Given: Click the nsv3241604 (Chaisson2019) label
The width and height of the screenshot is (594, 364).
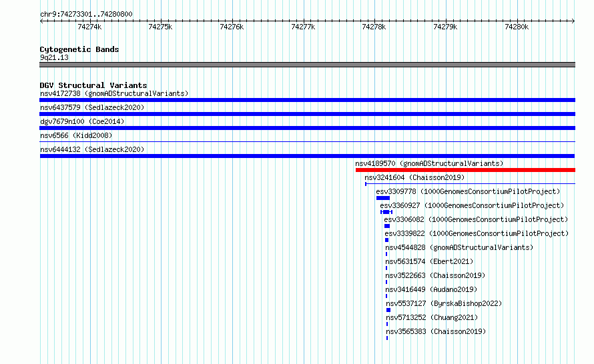Looking at the screenshot, I should click(x=414, y=177).
